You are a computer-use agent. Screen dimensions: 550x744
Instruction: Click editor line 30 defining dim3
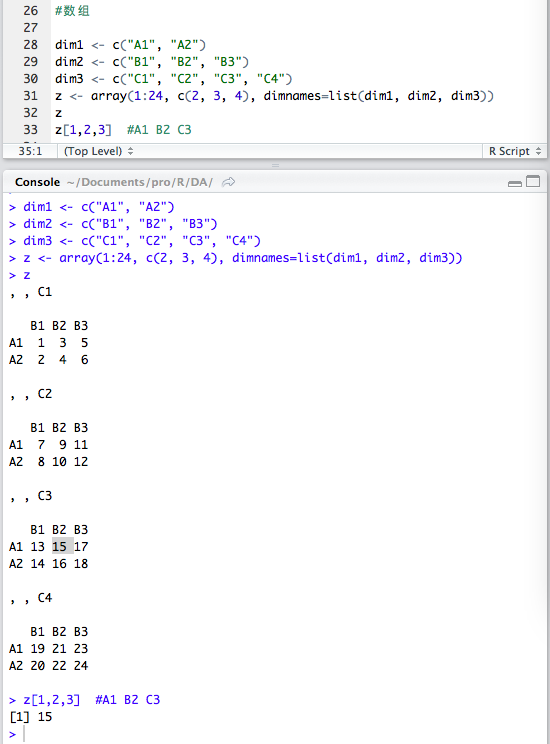click(x=174, y=79)
